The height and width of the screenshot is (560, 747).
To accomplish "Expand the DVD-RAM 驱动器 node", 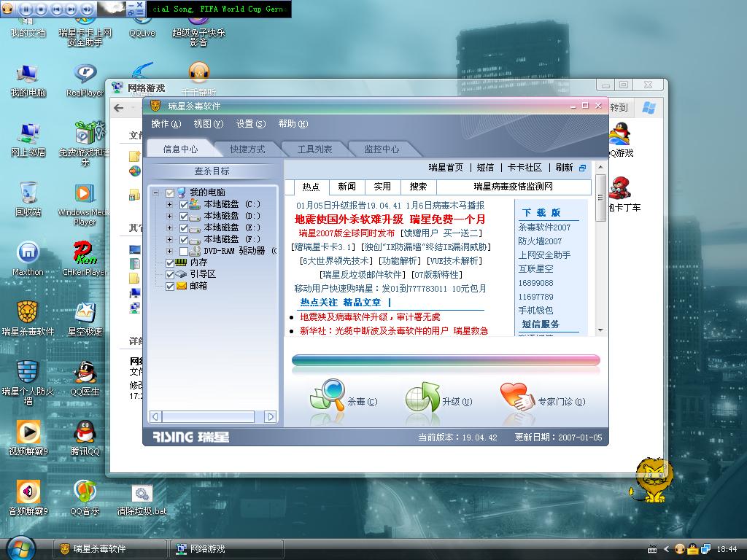I will click(169, 251).
